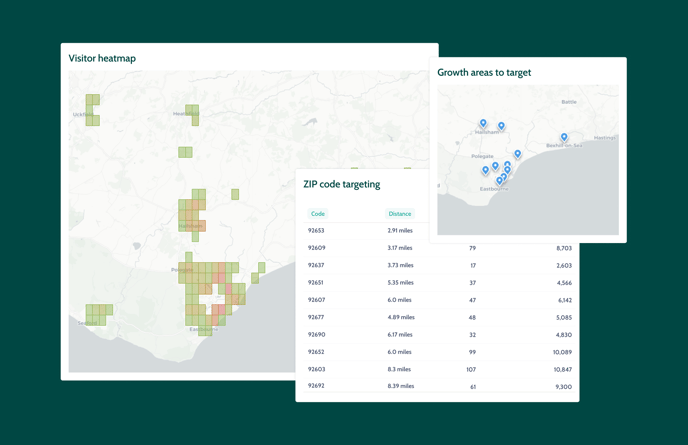Viewport: 688px width, 445px height.
Task: Click the 6,142 value in the table
Action: click(x=565, y=300)
